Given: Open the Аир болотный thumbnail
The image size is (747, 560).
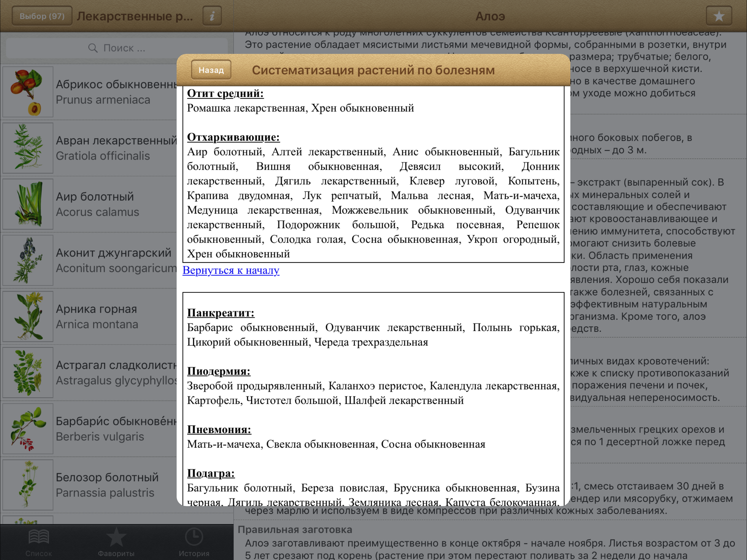Looking at the screenshot, I should (x=28, y=204).
